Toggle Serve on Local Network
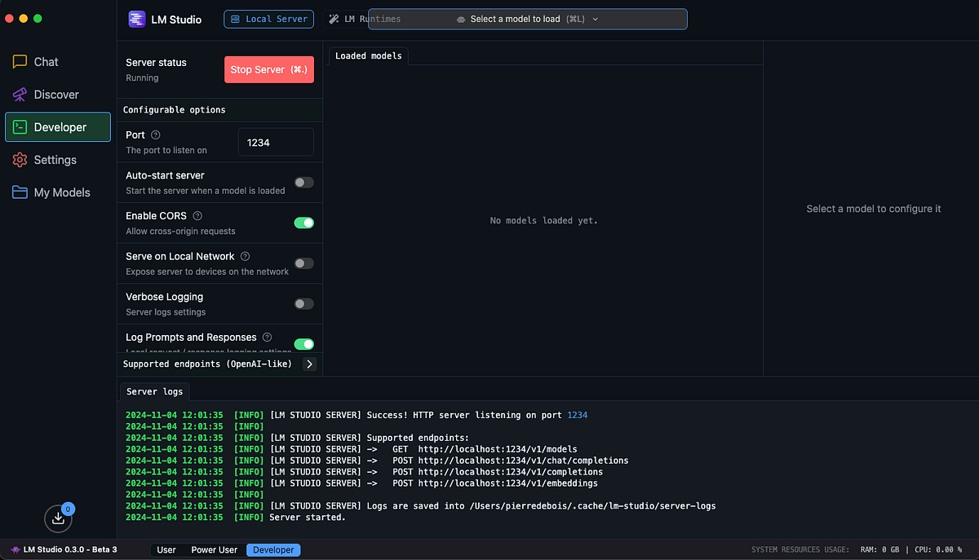This screenshot has width=979, height=560. (x=303, y=262)
